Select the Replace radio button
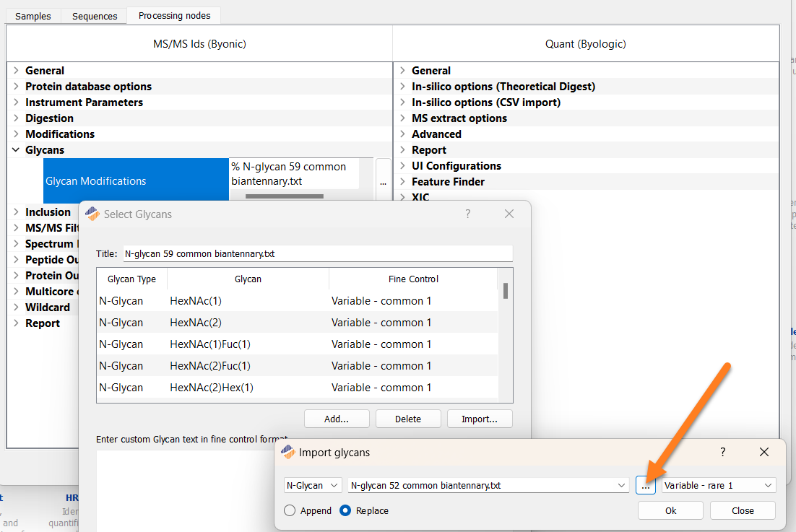796x532 pixels. (345, 510)
